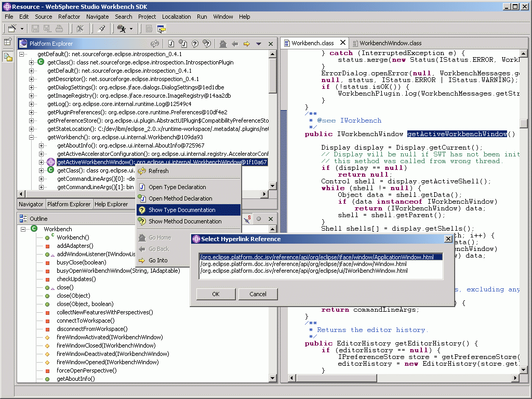Screen dimensions: 532x399
Task: Close the Workbench.class editor tab
Action: pyautogui.click(x=343, y=43)
